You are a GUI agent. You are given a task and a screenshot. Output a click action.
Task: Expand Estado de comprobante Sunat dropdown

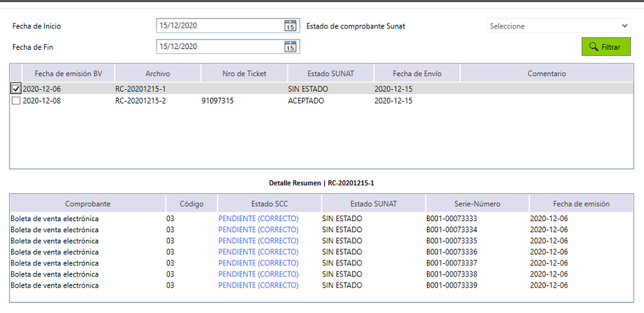point(558,26)
